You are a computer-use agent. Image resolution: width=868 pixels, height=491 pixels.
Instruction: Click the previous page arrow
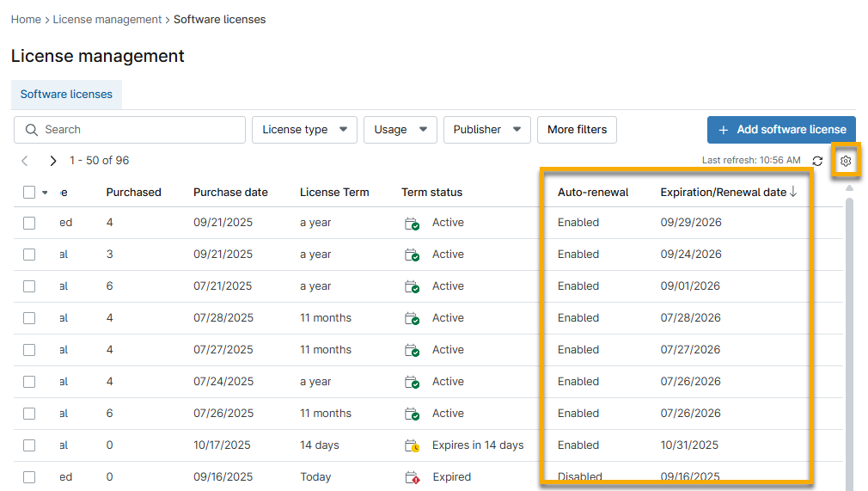25,161
